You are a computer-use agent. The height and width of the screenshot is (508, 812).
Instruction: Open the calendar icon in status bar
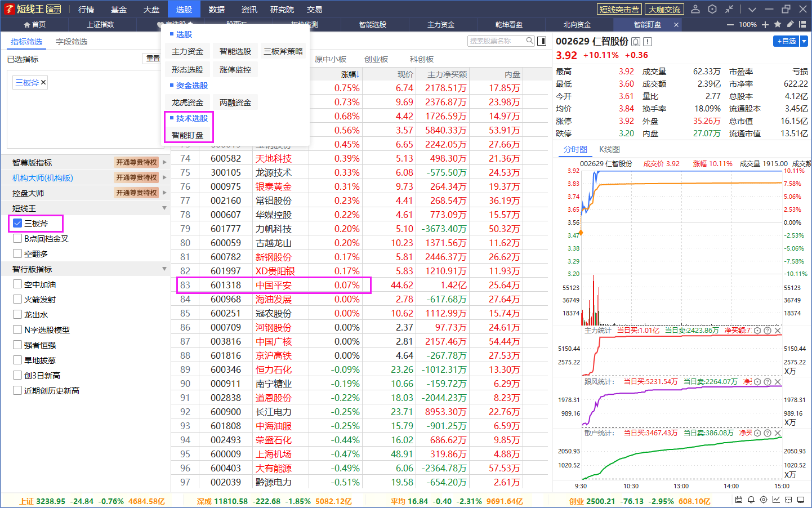click(x=738, y=500)
